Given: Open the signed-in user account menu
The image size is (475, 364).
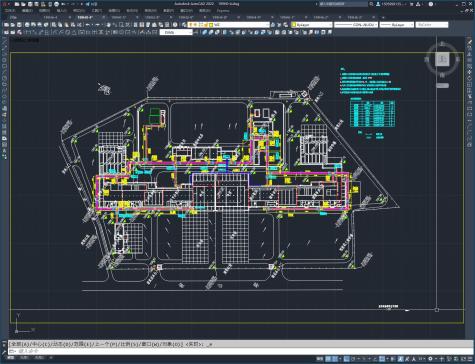Looking at the screenshot, I should [x=391, y=4].
